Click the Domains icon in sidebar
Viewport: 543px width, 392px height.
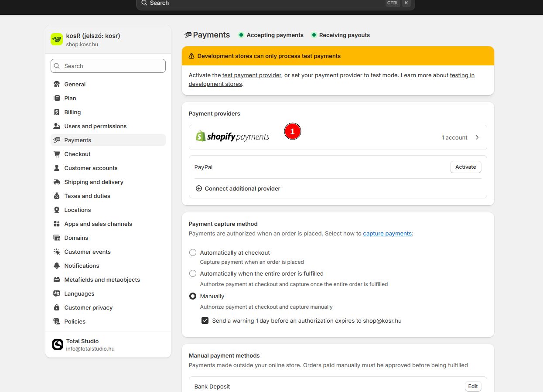[x=57, y=238]
